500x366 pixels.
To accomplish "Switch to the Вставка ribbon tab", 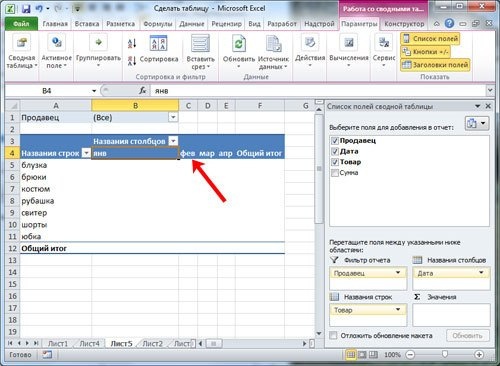I will 87,24.
